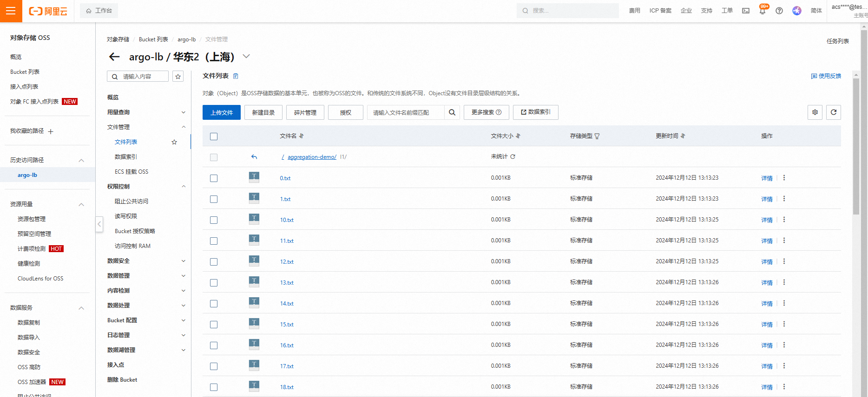Check the box for 16.txt
The image size is (868, 397).
214,345
